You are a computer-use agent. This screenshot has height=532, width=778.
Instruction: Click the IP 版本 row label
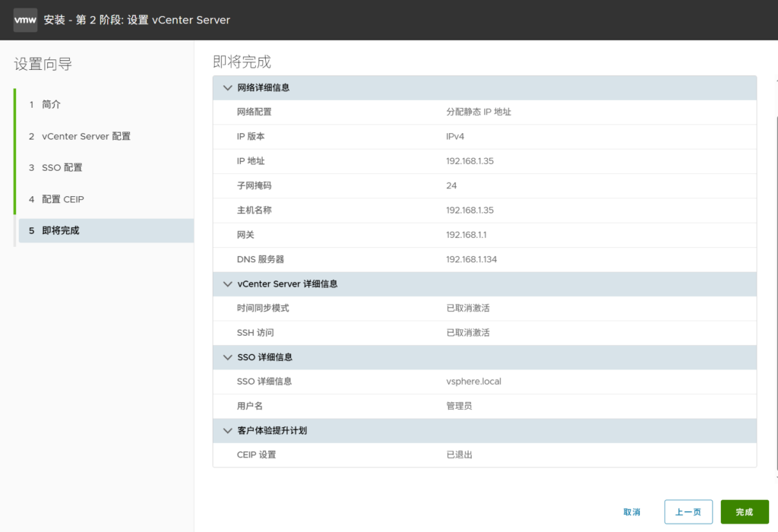pos(251,137)
